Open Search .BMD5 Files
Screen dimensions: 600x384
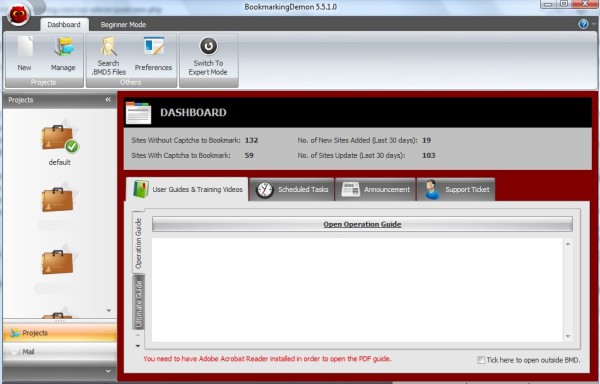coord(109,57)
